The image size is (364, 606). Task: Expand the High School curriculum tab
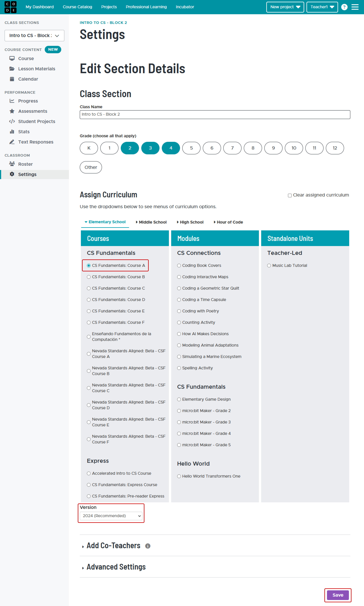point(190,222)
